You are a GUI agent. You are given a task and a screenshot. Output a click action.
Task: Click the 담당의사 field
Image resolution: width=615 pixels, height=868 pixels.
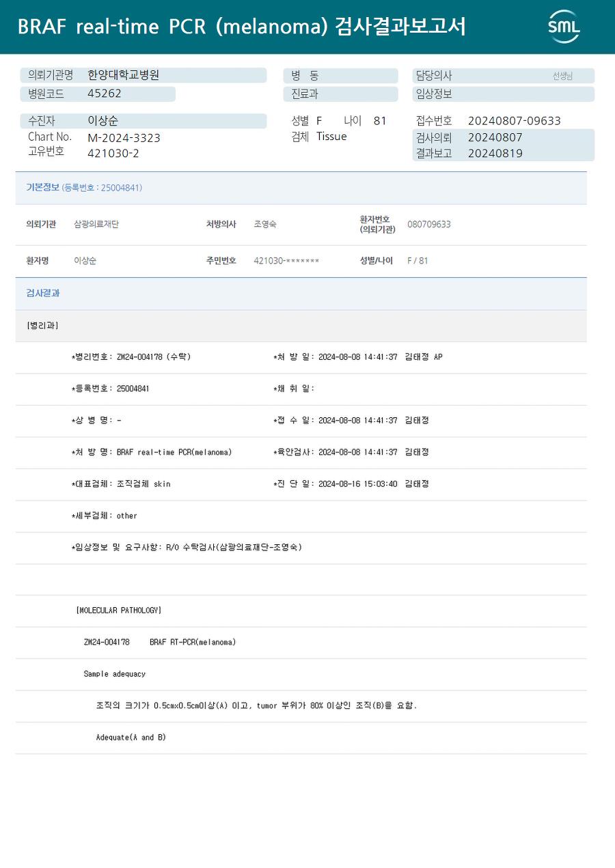(x=503, y=75)
